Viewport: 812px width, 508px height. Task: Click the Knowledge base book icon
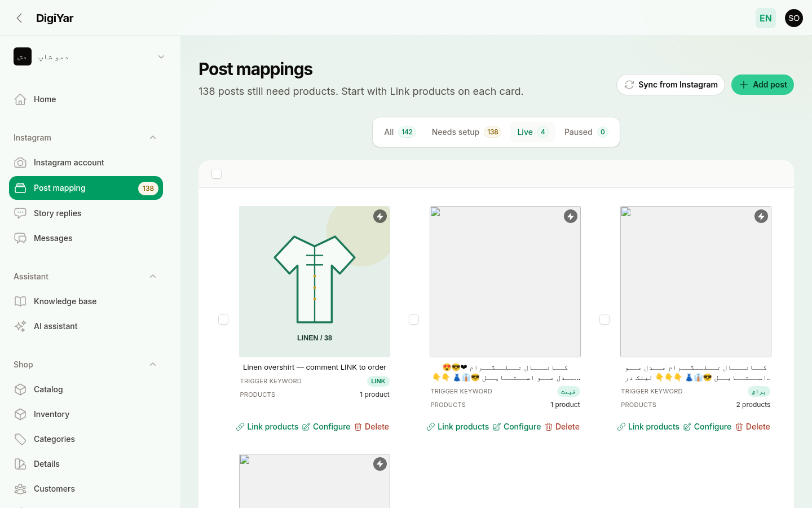pyautogui.click(x=20, y=301)
